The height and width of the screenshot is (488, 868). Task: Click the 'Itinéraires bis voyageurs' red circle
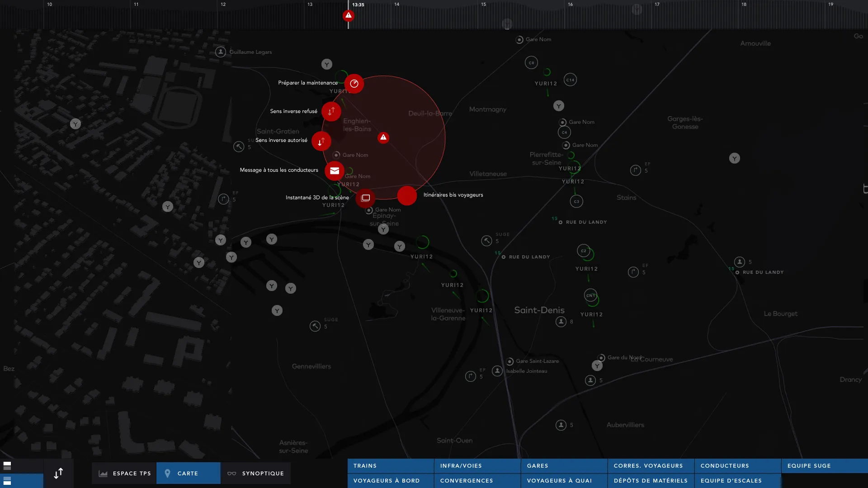(407, 196)
